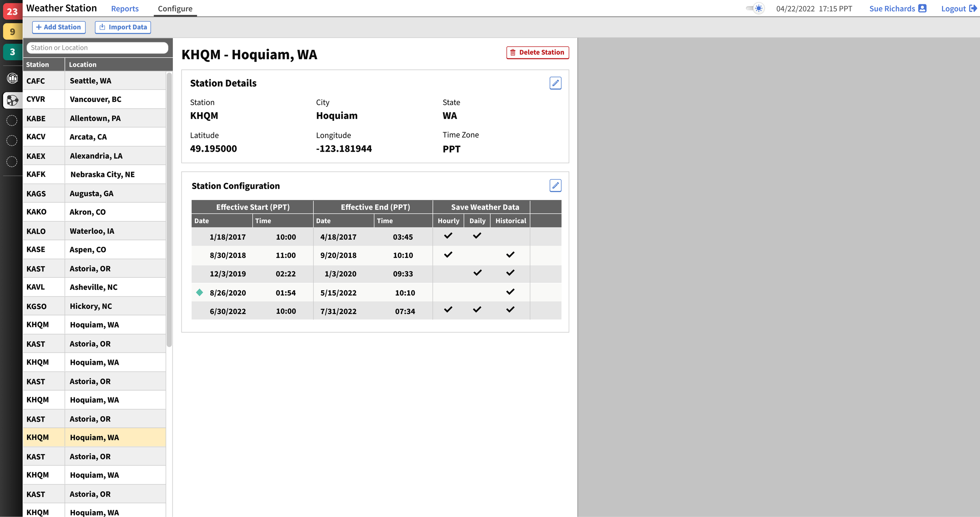The width and height of the screenshot is (980, 517).
Task: Click the Location column header in the list
Action: [x=119, y=64]
